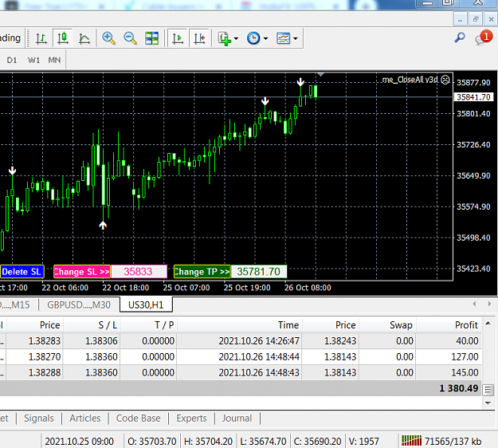Viewport: 498px width, 448px height.
Task: Zoom in on the chart
Action: [x=108, y=38]
